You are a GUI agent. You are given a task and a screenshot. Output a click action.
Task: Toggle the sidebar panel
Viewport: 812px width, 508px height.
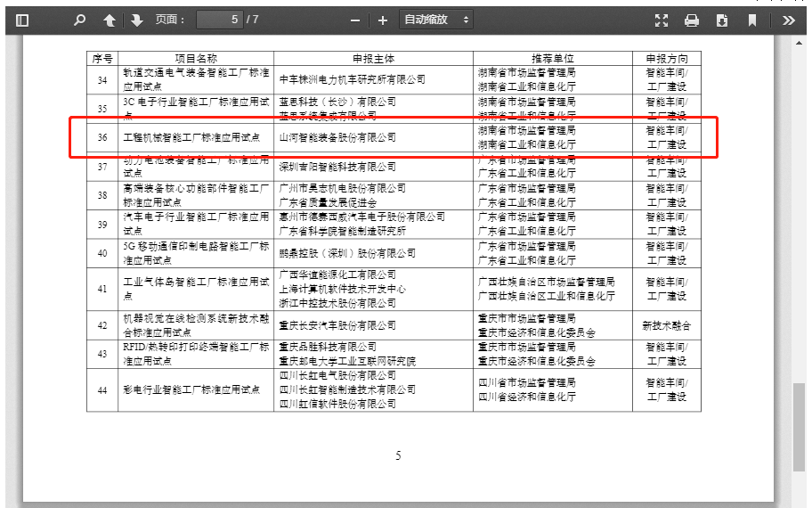[22, 20]
